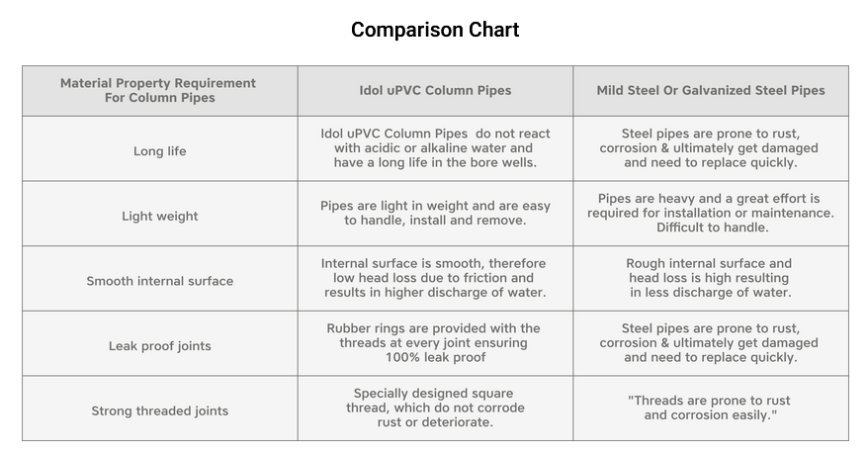This screenshot has width=868, height=454.
Task: Click the uPVC acidic or alkaline water text
Action: (x=435, y=148)
